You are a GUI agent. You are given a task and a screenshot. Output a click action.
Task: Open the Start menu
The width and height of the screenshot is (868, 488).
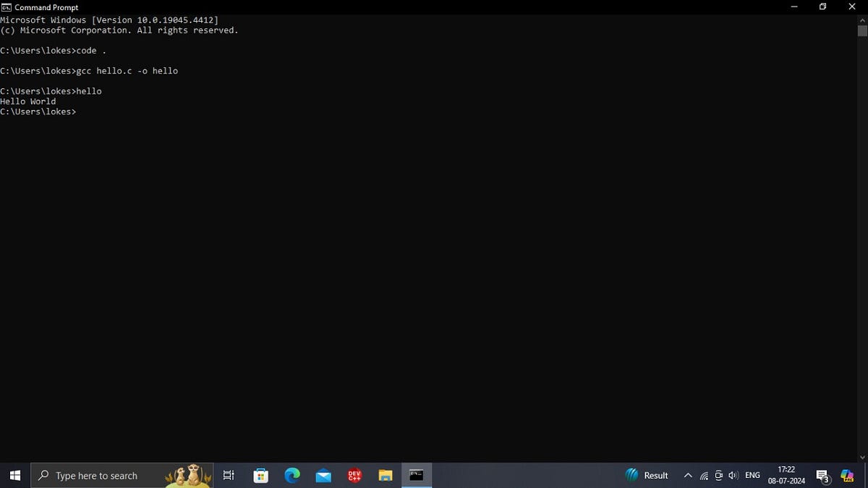[14, 475]
